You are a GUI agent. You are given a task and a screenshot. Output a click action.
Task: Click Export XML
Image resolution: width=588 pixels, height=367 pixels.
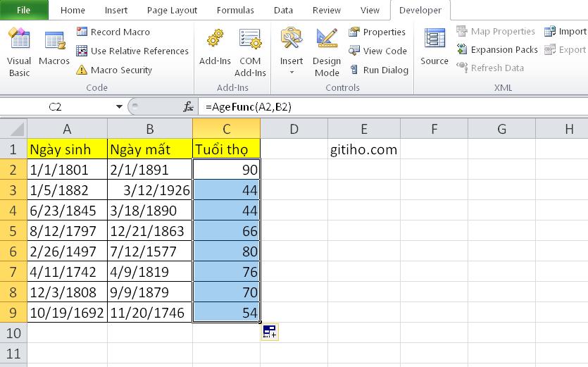565,49
